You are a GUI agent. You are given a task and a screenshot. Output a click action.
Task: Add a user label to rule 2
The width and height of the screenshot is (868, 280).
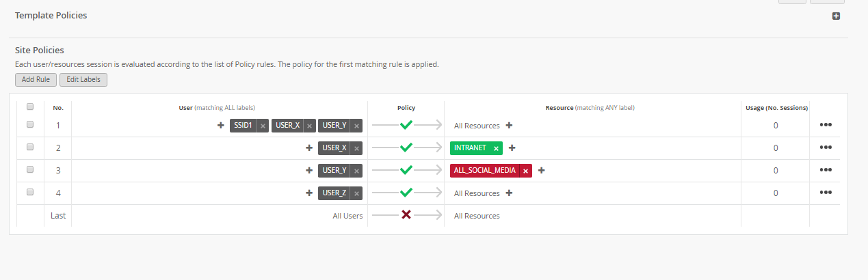309,148
